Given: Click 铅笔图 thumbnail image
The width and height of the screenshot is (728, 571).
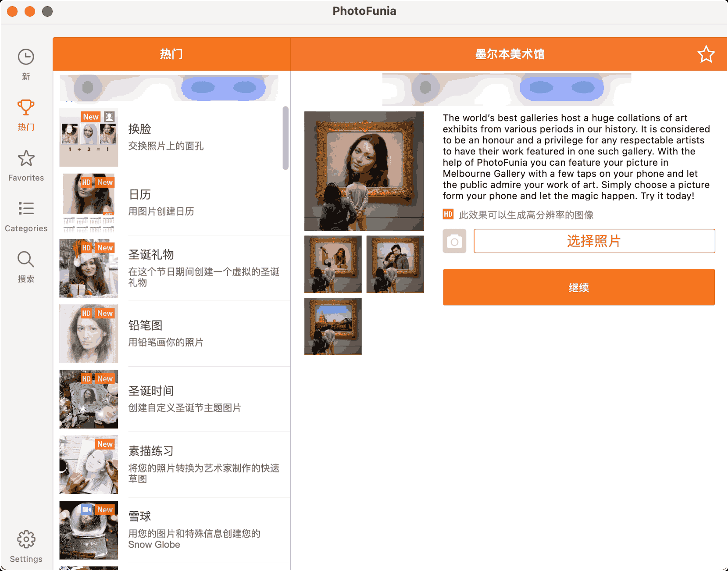Looking at the screenshot, I should tap(89, 334).
